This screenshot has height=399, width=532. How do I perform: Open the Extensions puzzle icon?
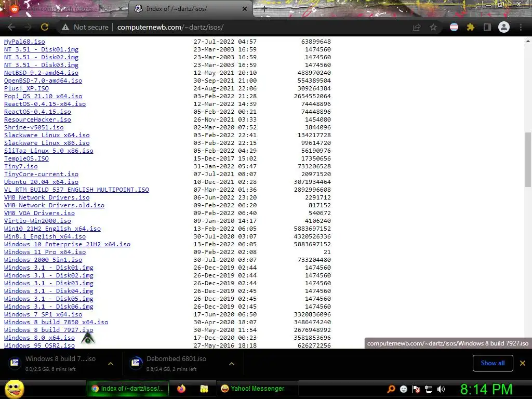(470, 27)
